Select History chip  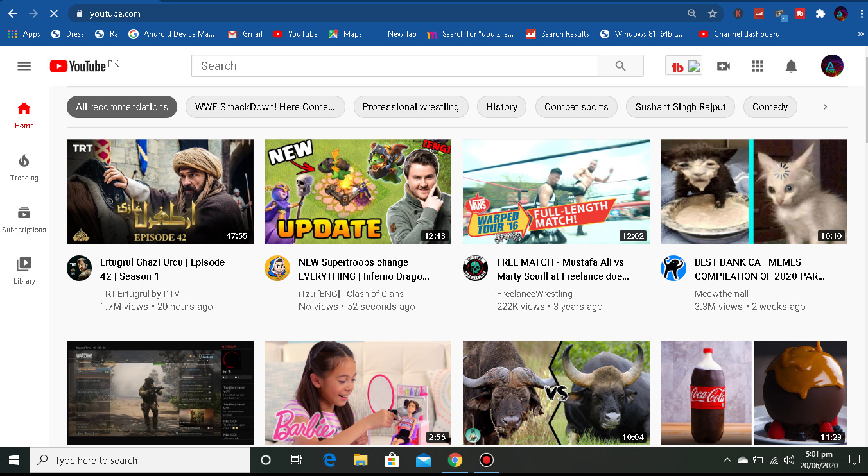coord(501,107)
